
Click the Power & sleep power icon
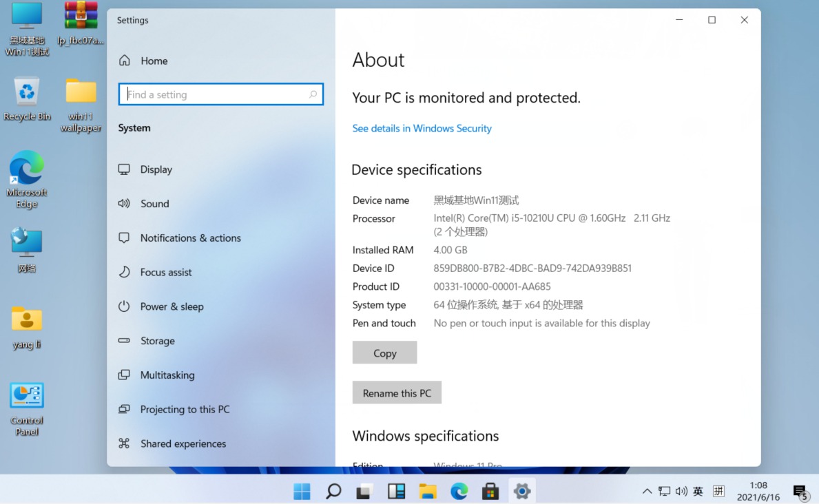(124, 306)
